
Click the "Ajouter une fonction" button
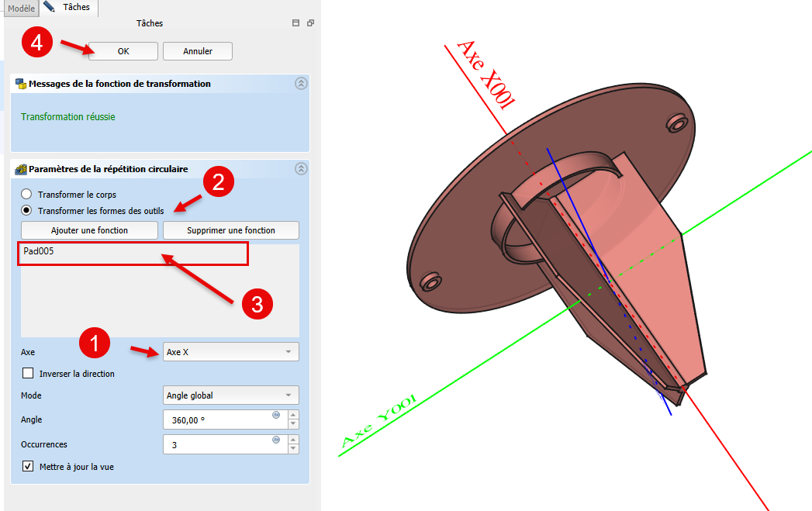[x=89, y=230]
